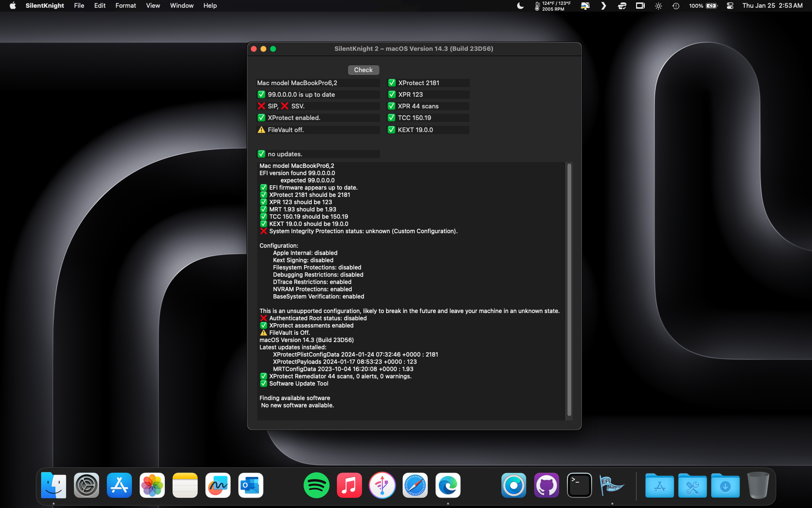The width and height of the screenshot is (812, 508).
Task: Open GitHub Desktop from the dock
Action: coord(547,485)
